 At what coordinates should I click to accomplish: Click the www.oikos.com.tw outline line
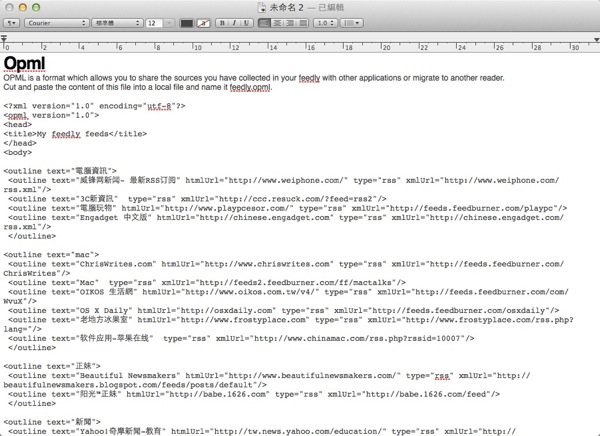tap(286, 296)
